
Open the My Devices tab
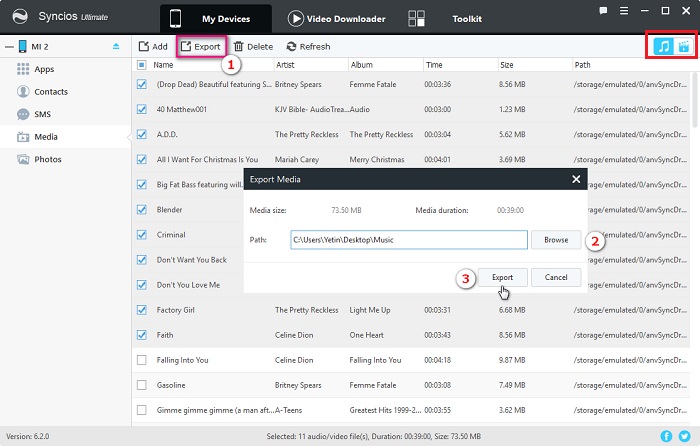click(216, 19)
